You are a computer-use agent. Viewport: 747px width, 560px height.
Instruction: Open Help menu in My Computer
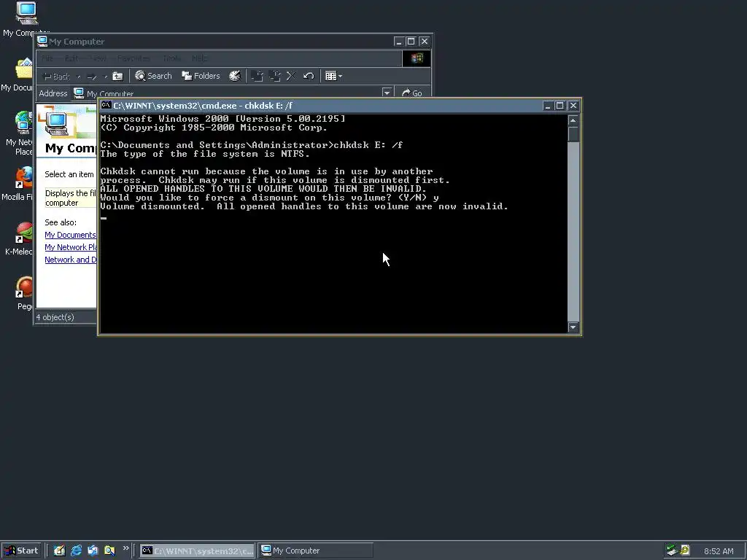[x=200, y=58]
